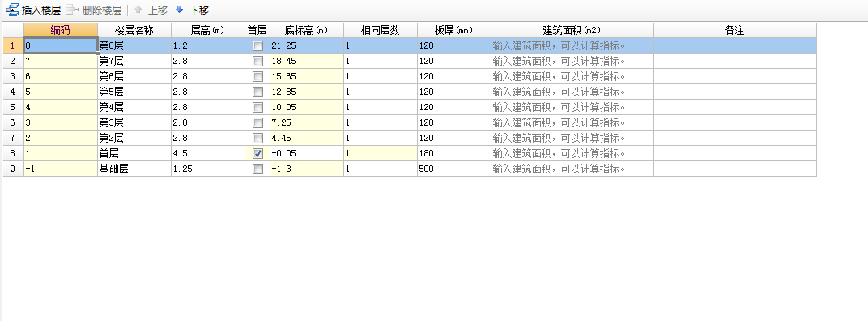The width and height of the screenshot is (868, 321).
Task: Click the 建筑面积 field of 第3层
Action: [572, 122]
